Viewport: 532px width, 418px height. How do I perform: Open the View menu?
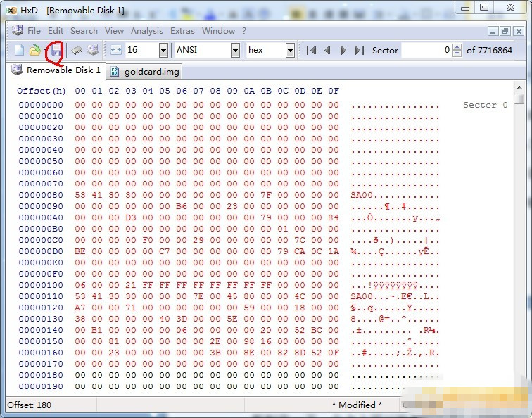(114, 31)
